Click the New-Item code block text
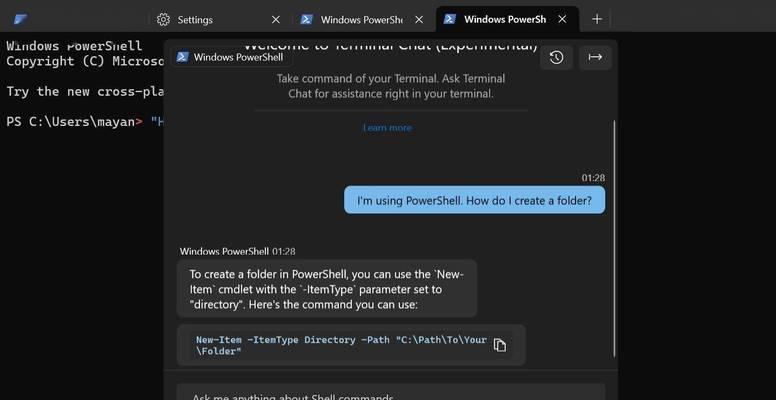 click(x=341, y=346)
